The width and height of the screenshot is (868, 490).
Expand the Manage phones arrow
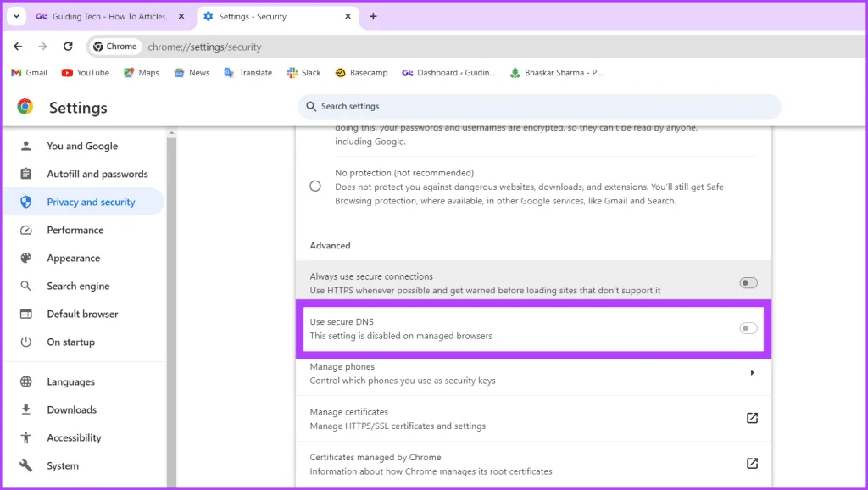click(752, 373)
